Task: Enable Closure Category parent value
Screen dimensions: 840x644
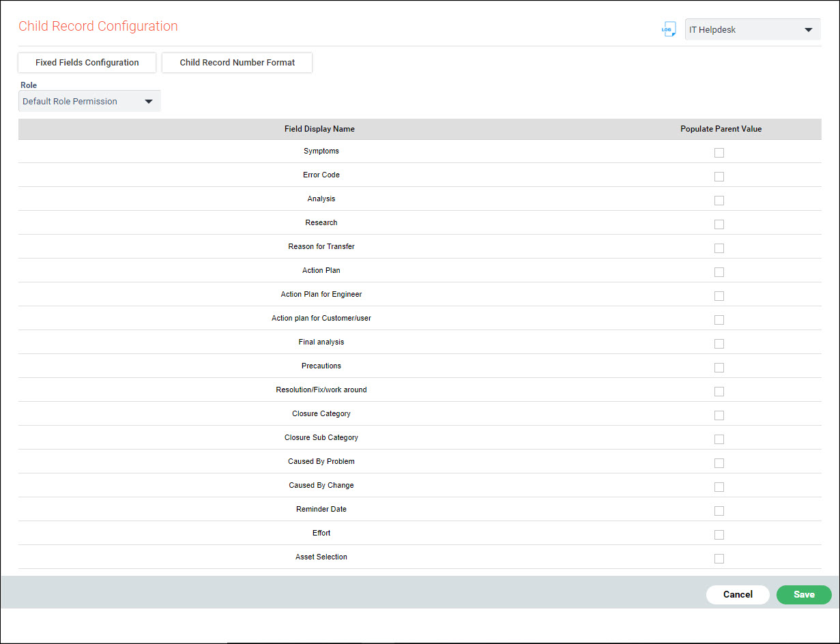Action: 719,415
